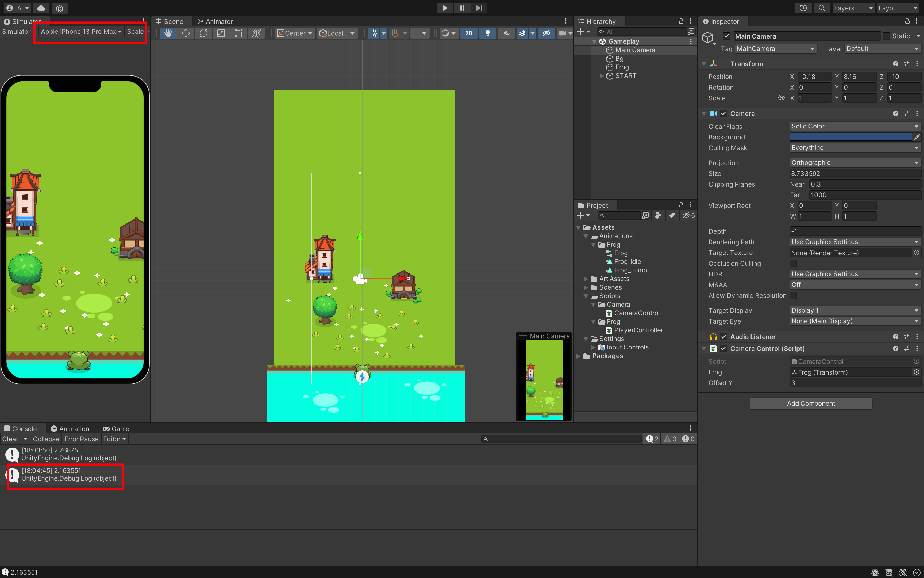This screenshot has width=924, height=578.
Task: Open the Layout dropdown
Action: coord(898,8)
